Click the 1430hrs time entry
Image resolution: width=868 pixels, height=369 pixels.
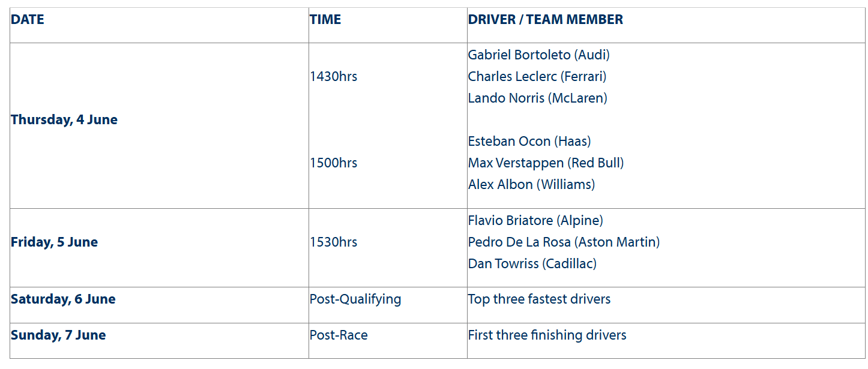click(334, 76)
